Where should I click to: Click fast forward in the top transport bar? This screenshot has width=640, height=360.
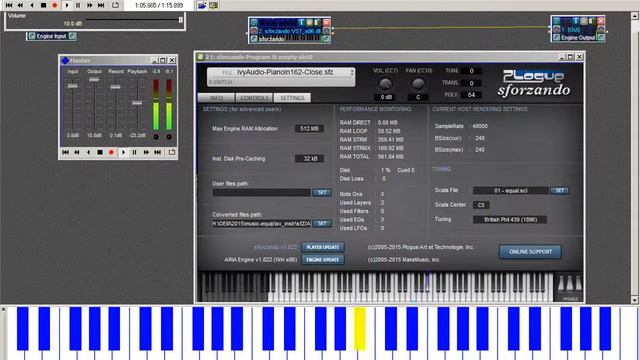point(89,5)
